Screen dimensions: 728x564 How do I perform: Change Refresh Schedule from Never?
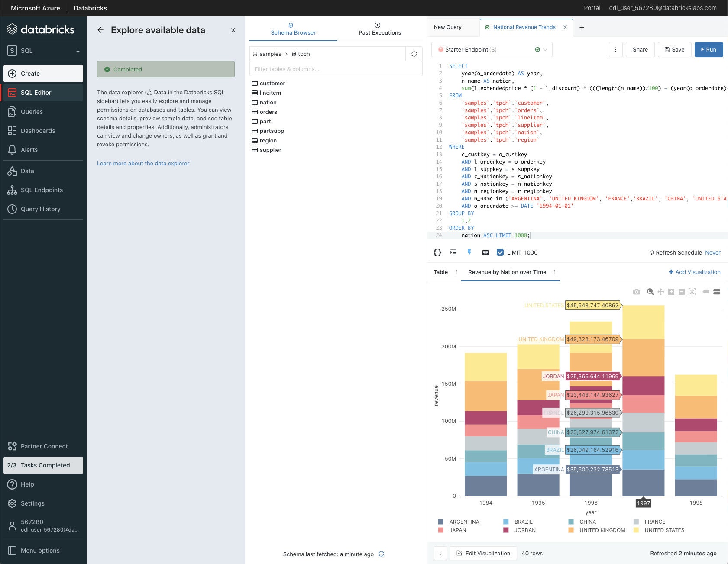(712, 252)
